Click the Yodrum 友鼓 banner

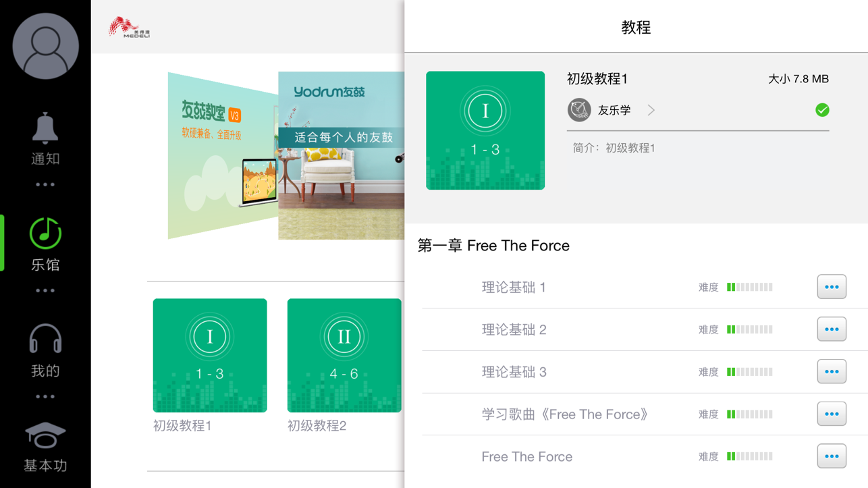pos(342,156)
